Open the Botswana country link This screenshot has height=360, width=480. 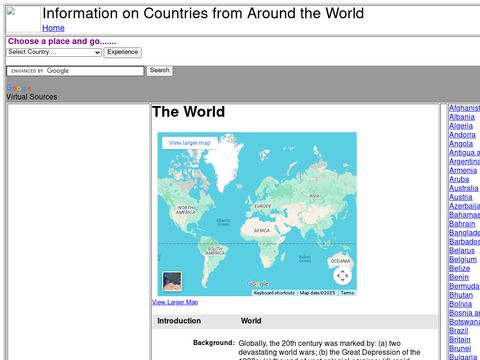[464, 322]
